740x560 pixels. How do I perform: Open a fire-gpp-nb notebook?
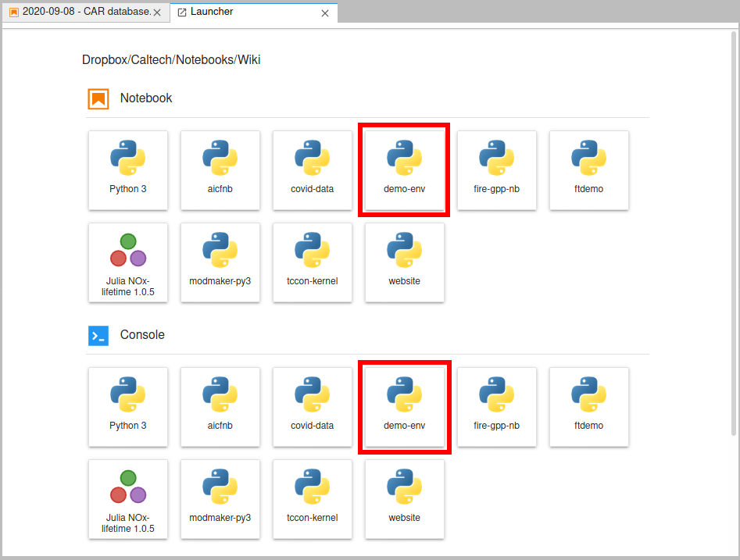(496, 170)
